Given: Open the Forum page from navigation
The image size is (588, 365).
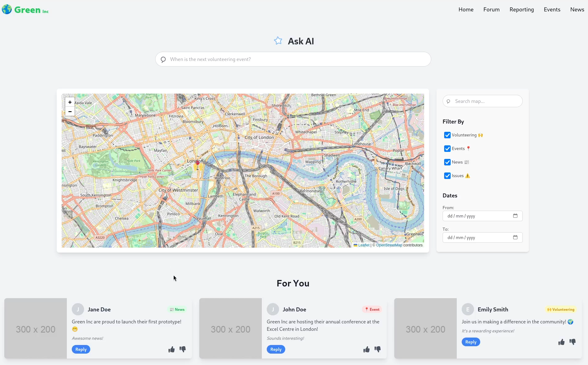Looking at the screenshot, I should point(491,10).
